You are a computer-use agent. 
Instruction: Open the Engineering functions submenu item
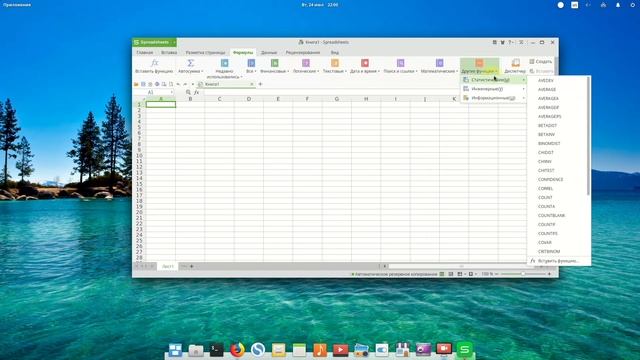(x=493, y=89)
